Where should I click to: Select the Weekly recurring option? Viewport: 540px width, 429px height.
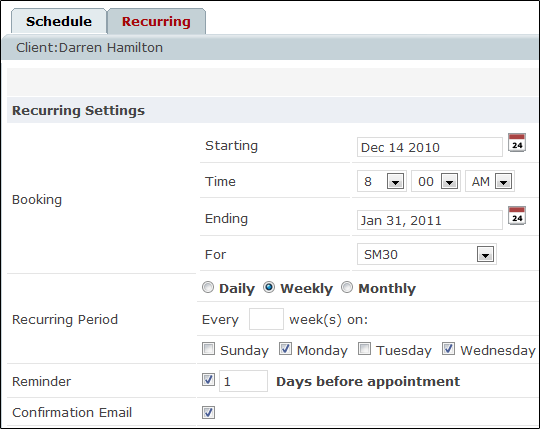click(x=269, y=287)
